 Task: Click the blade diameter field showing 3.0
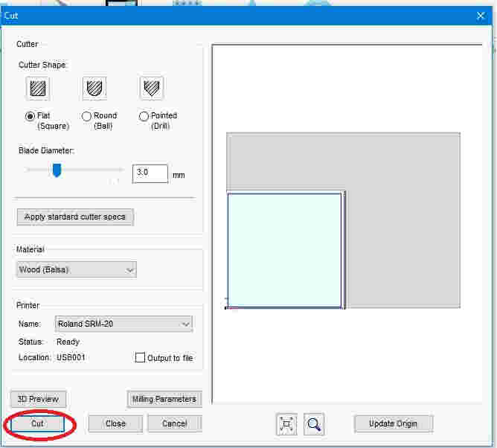point(150,173)
